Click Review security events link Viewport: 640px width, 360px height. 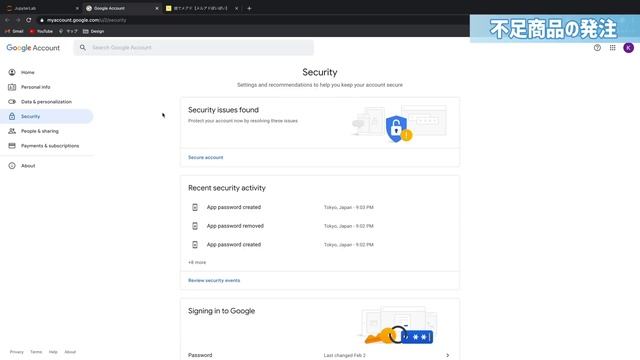pyautogui.click(x=214, y=280)
